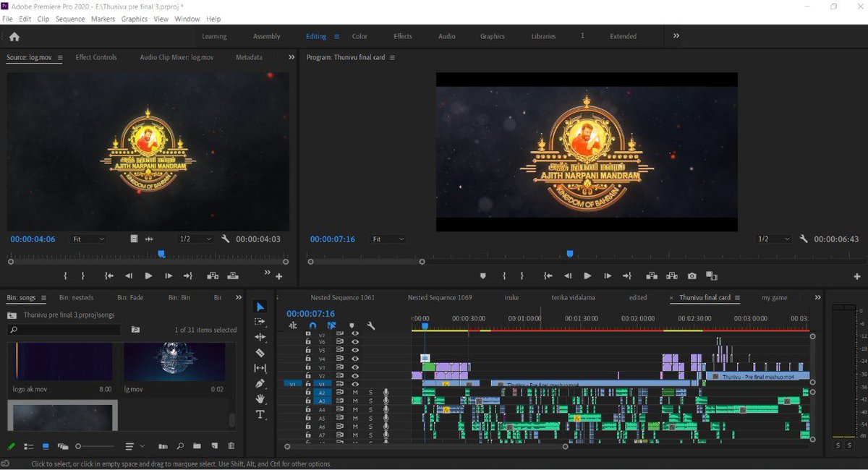
Task: Open timeline display settings wrench
Action: (371, 326)
